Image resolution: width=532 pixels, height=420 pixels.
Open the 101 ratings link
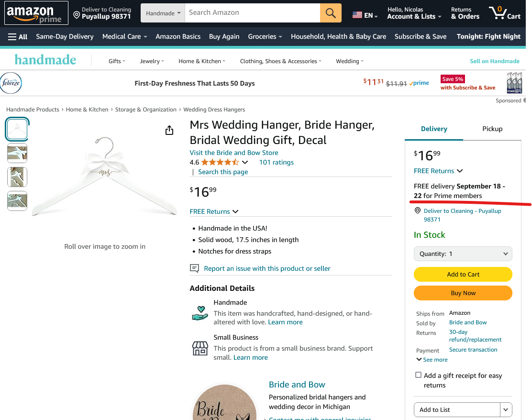pyautogui.click(x=276, y=162)
